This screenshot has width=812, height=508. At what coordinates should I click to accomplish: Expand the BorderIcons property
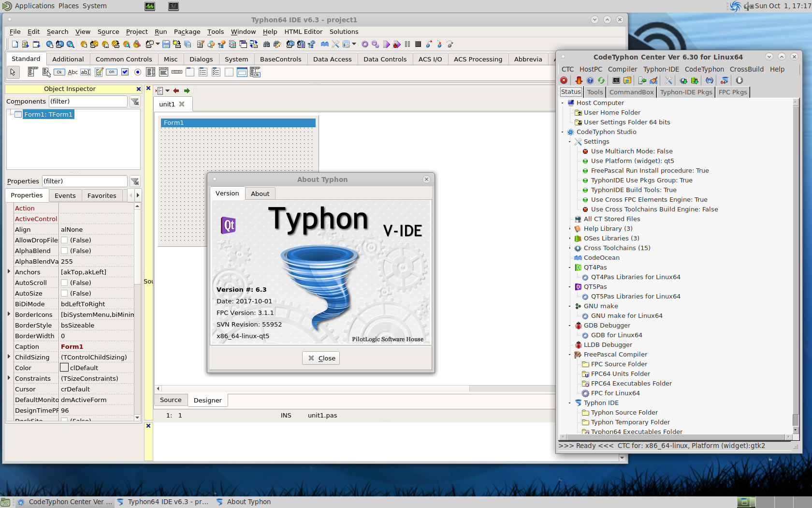pyautogui.click(x=9, y=314)
